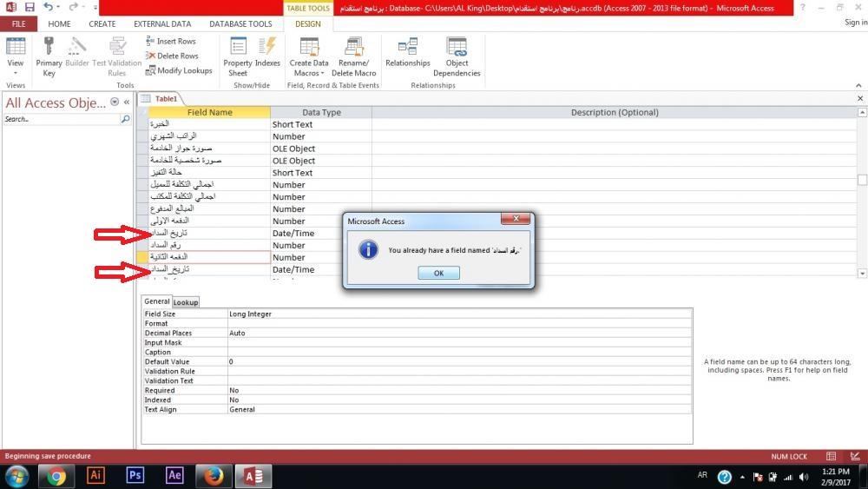Viewport: 868px width, 489px height.
Task: Click the navigation Search box
Action: click(61, 119)
